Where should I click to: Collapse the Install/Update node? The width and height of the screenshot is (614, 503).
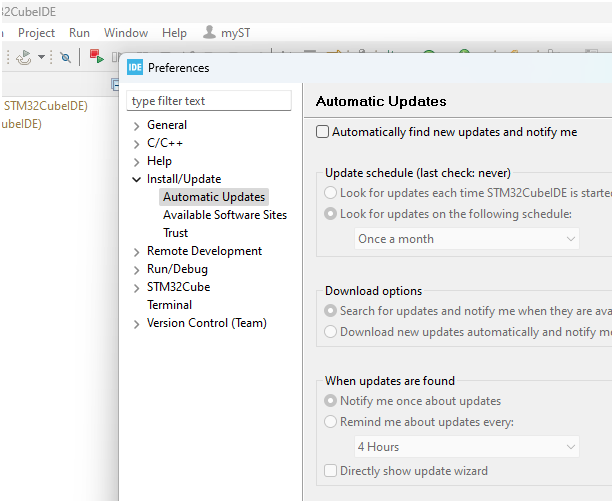coord(136,180)
